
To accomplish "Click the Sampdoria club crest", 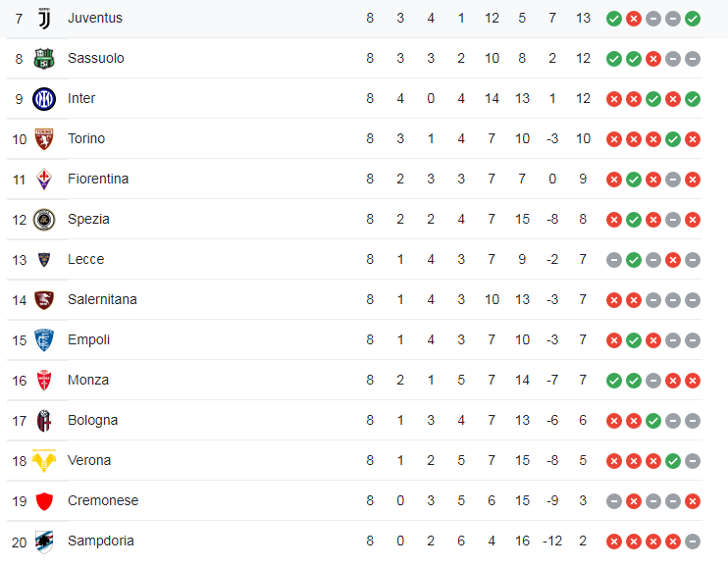I will click(44, 541).
